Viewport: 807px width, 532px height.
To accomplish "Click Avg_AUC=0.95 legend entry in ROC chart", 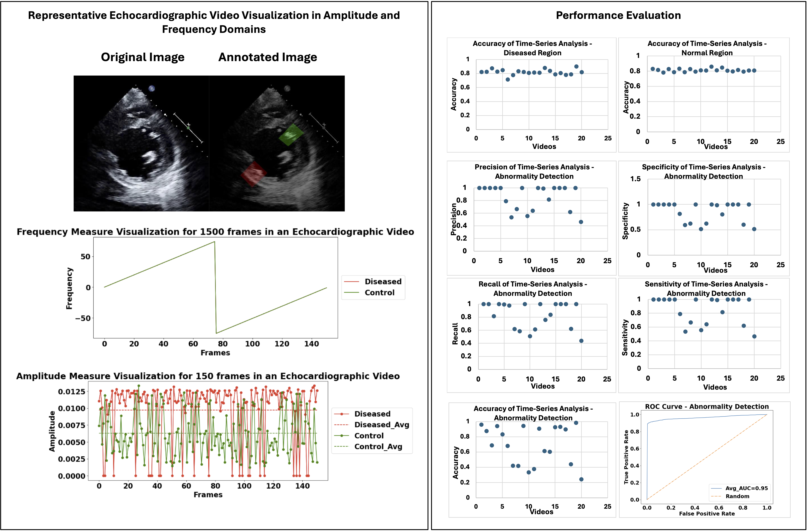I will [x=746, y=488].
